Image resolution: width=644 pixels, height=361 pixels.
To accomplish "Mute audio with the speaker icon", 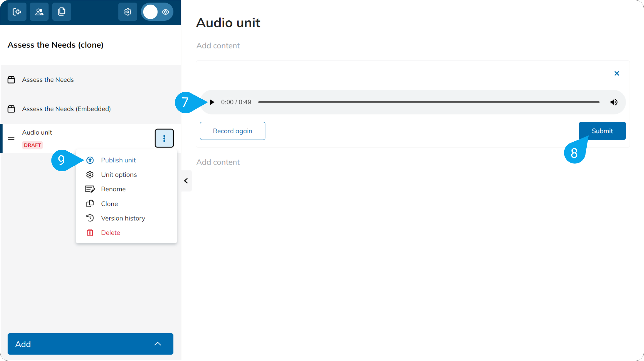I will (x=614, y=102).
